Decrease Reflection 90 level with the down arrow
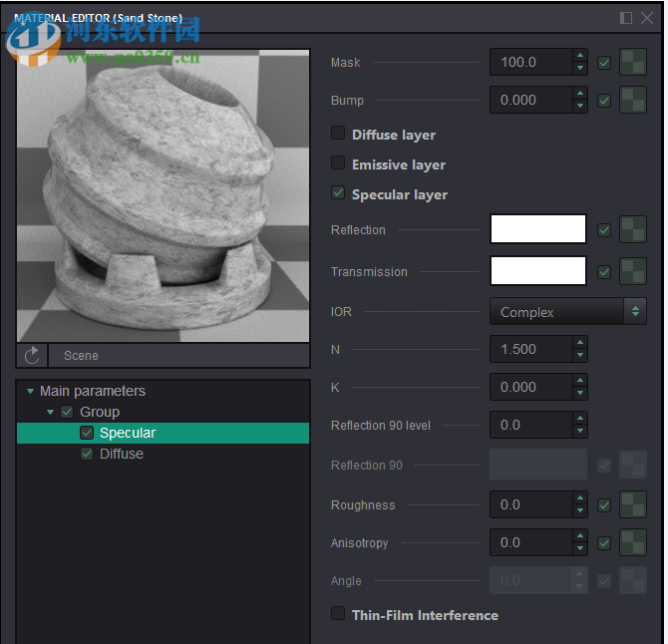668x644 pixels. point(580,431)
